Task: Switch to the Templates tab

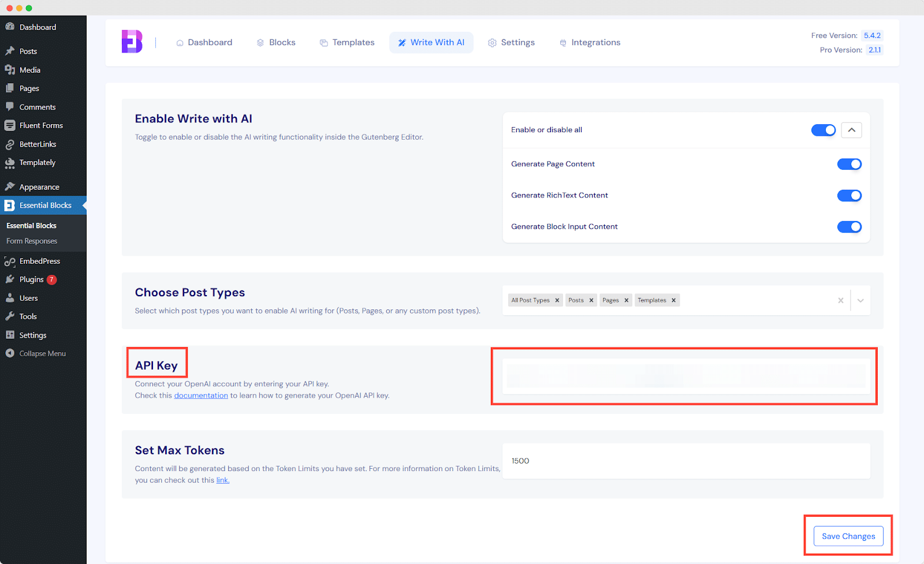Action: [x=347, y=42]
